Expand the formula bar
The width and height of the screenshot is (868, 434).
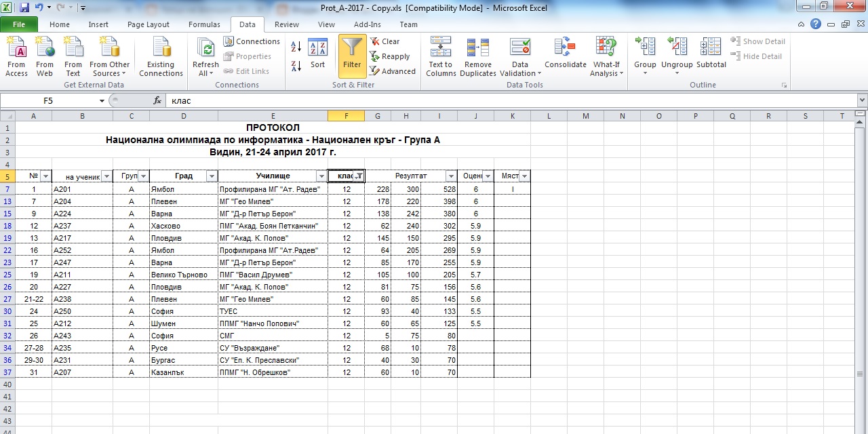[862, 101]
